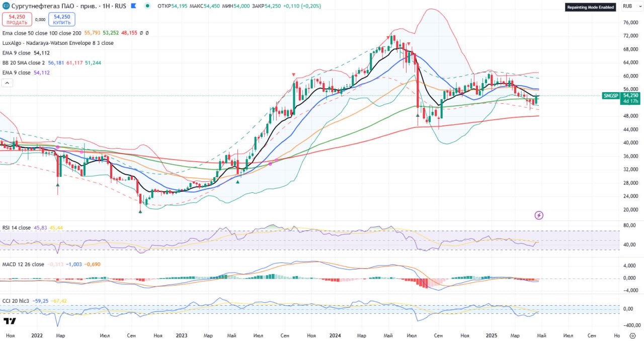Image resolution: width=644 pixels, height=341 pixels.
Task: Click the green up-arrow marker at the 2022 low
Action: 140,211
